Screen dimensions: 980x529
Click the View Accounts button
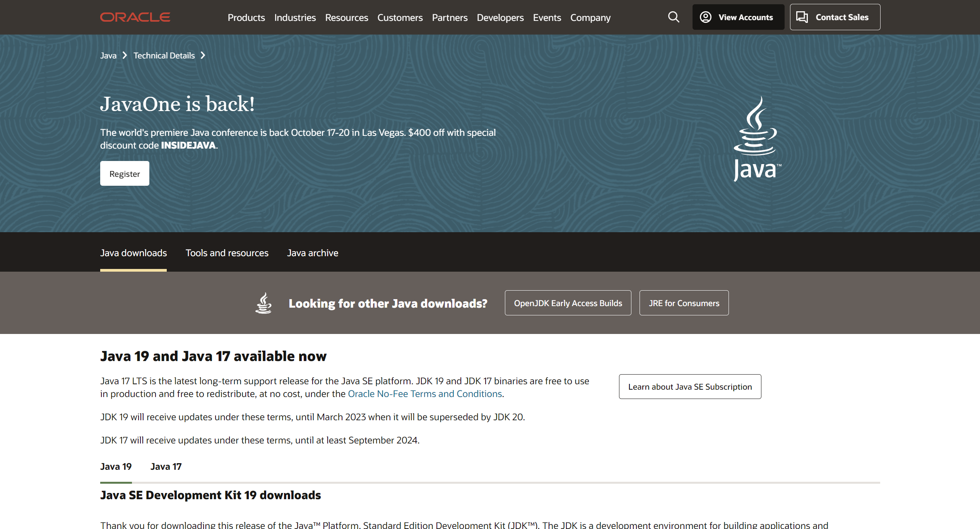(x=738, y=17)
